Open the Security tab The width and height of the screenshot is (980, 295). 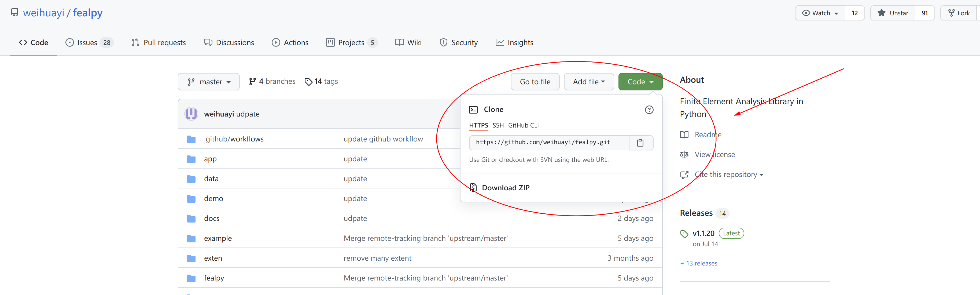(x=458, y=42)
